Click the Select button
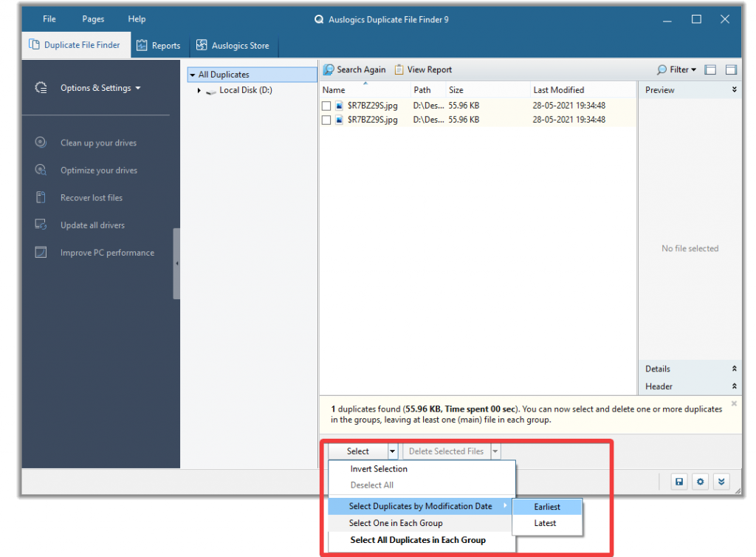The width and height of the screenshot is (756, 557). coord(358,451)
